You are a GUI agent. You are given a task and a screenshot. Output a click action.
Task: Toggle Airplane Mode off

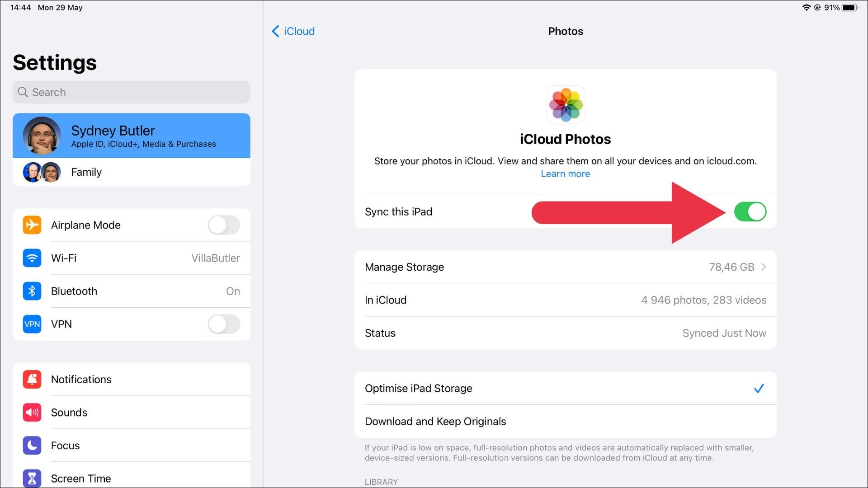tap(224, 225)
